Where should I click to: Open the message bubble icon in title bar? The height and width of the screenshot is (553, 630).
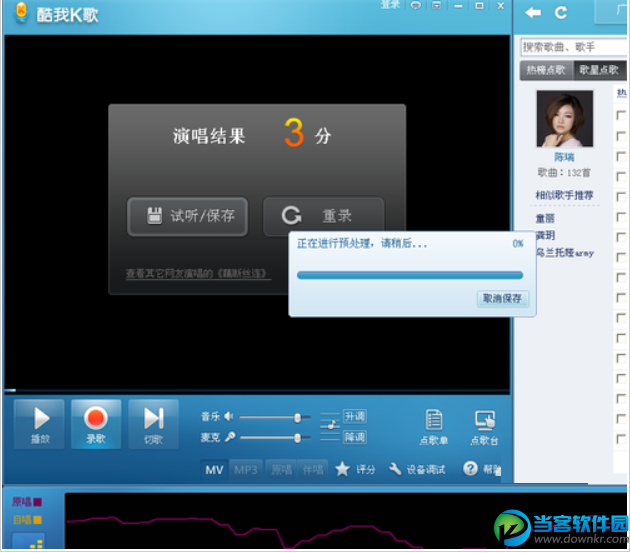click(416, 6)
